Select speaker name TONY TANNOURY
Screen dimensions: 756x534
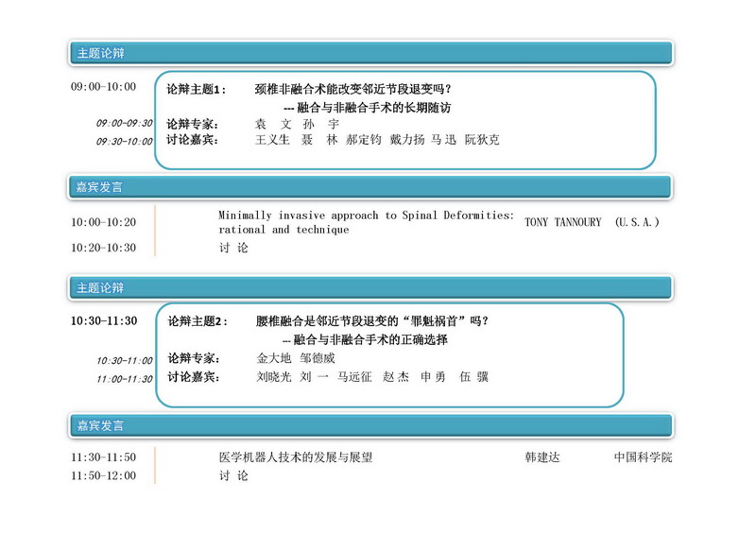[562, 222]
